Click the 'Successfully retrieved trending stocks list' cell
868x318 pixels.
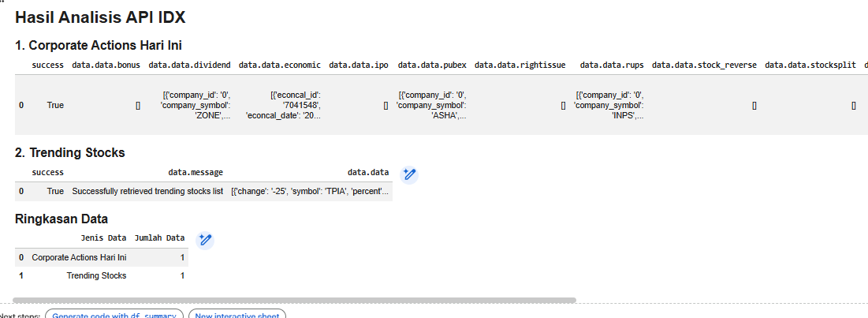point(147,191)
